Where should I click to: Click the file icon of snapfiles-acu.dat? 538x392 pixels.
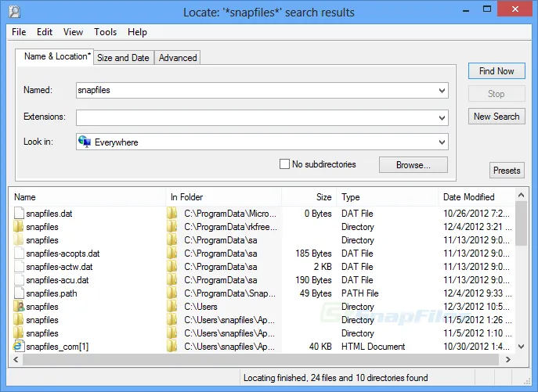[x=19, y=280]
